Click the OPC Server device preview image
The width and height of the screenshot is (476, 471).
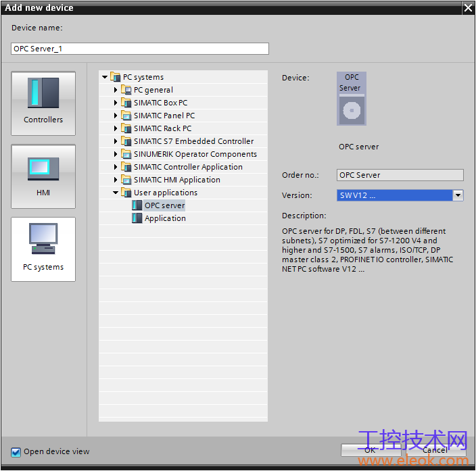[352, 99]
